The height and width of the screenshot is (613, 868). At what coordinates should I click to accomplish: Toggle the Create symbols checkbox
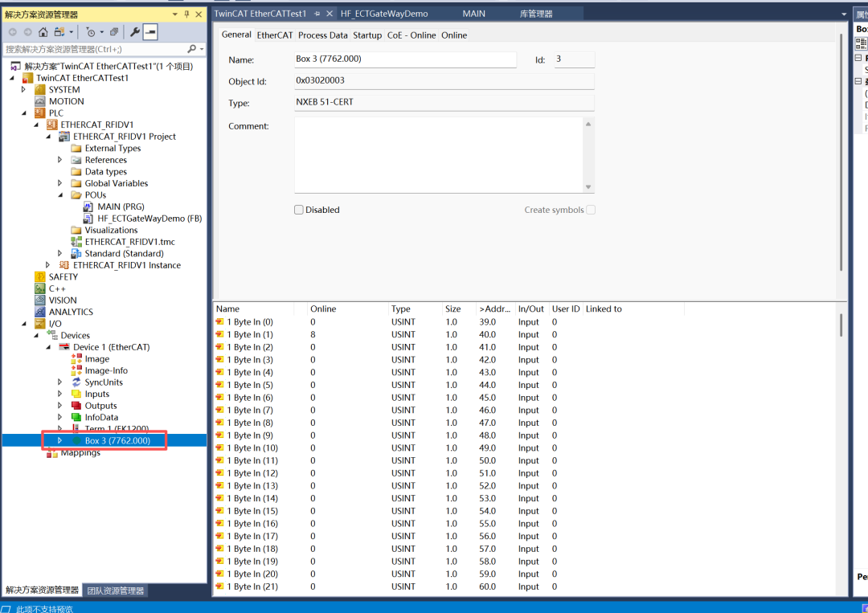pyautogui.click(x=591, y=210)
